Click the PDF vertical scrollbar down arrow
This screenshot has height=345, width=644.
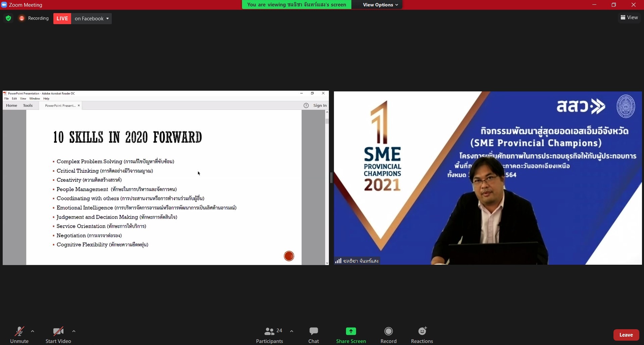click(x=327, y=263)
